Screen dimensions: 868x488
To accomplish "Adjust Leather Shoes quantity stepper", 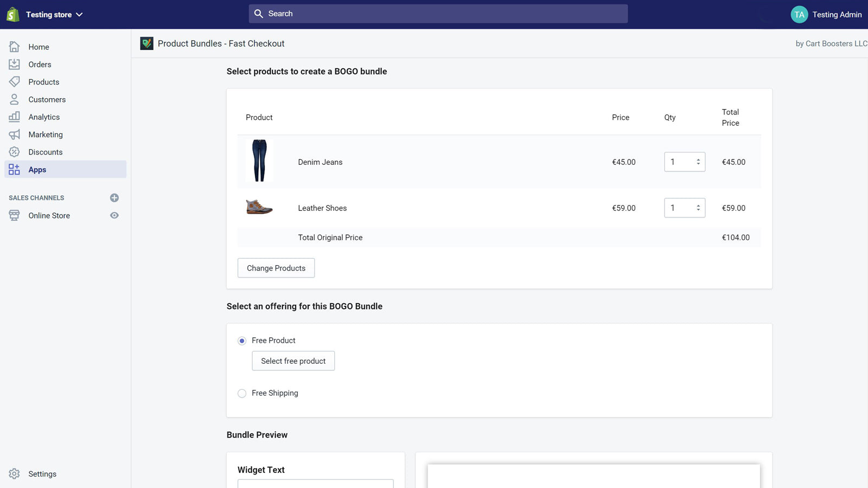I will pyautogui.click(x=698, y=208).
